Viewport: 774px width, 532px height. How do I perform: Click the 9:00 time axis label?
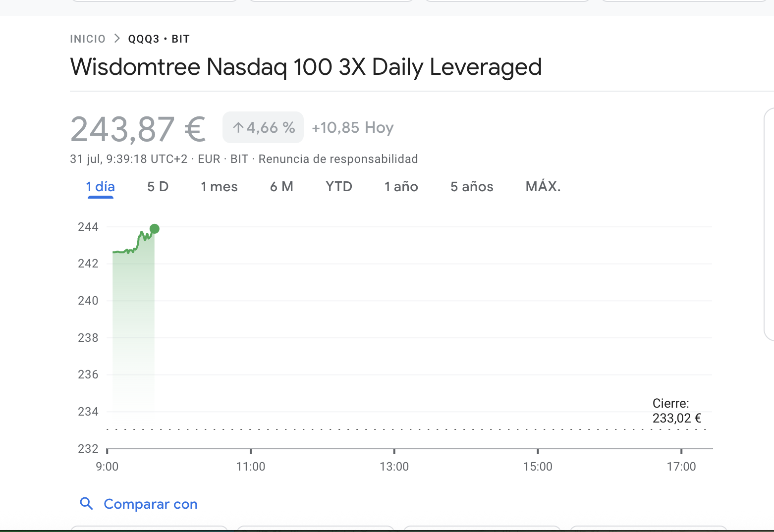tap(107, 467)
